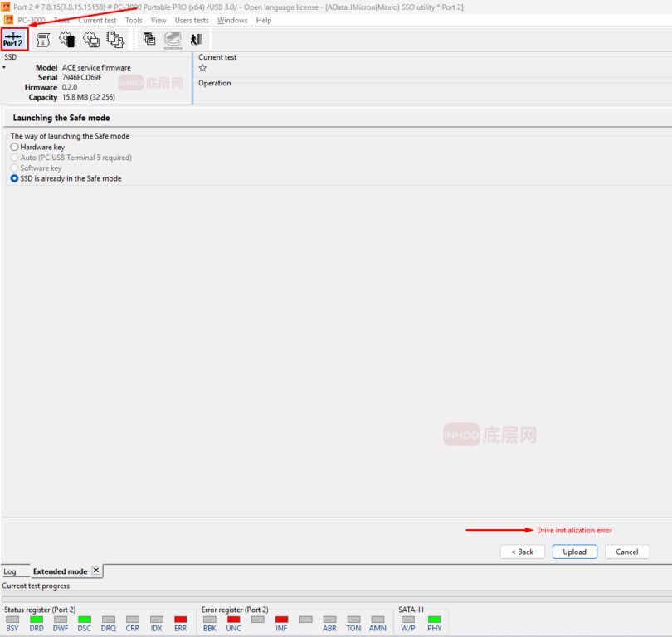Click the info scroll icon in toolbar
672x637 pixels.
[x=43, y=39]
